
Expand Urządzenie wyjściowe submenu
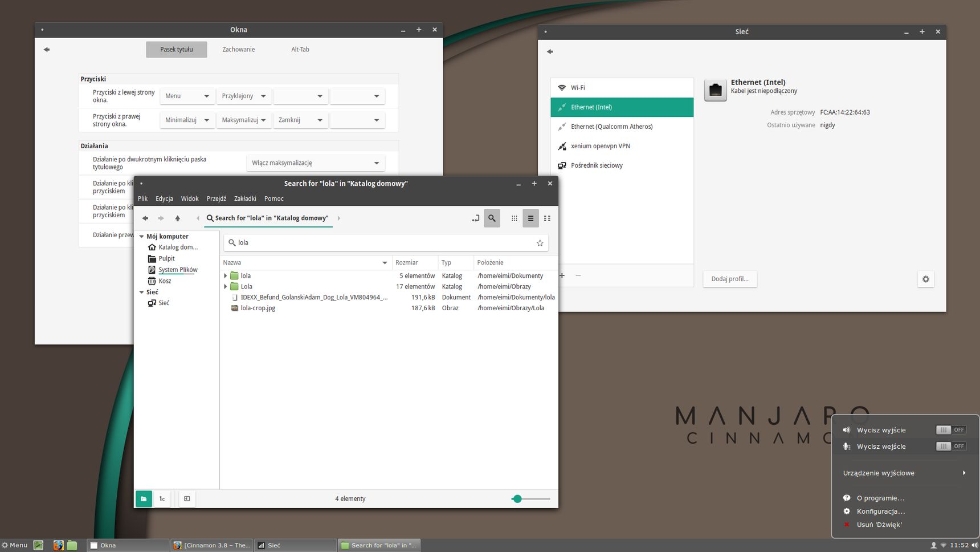(904, 473)
